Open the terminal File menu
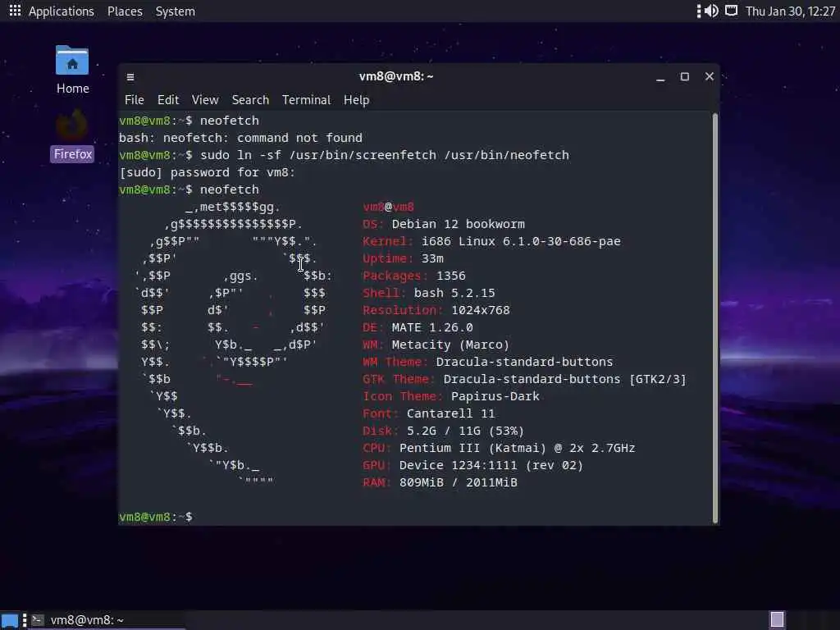This screenshot has height=630, width=840. pos(134,100)
